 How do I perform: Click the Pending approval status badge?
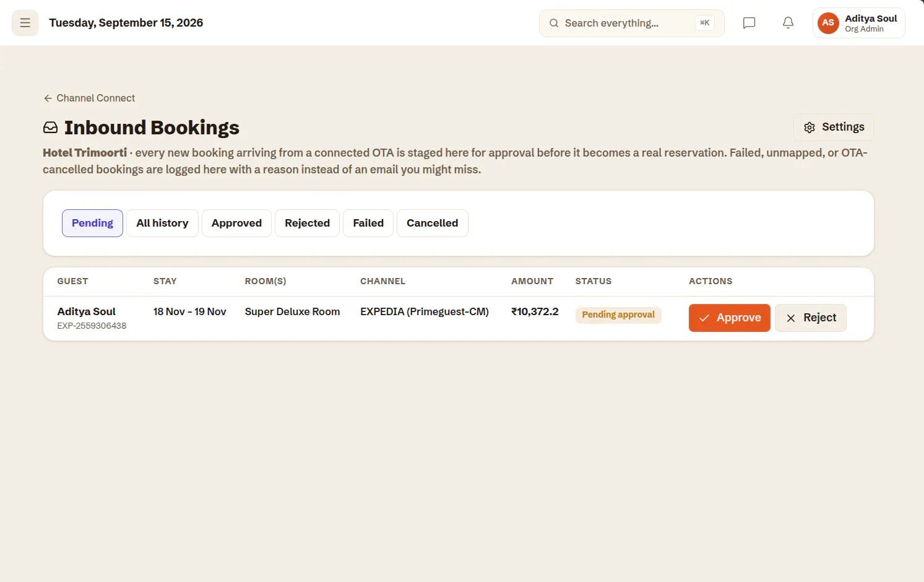pyautogui.click(x=618, y=315)
